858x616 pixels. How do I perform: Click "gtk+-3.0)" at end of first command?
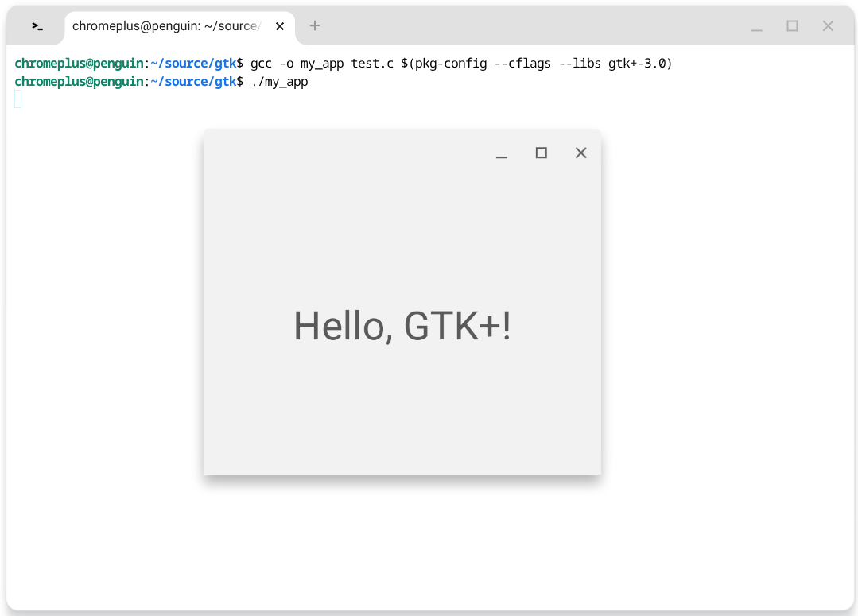click(641, 64)
